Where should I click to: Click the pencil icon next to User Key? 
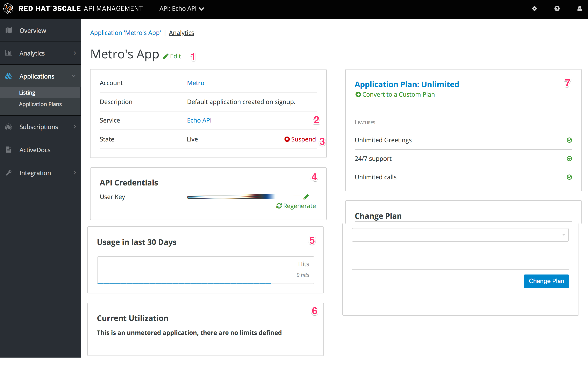point(306,197)
